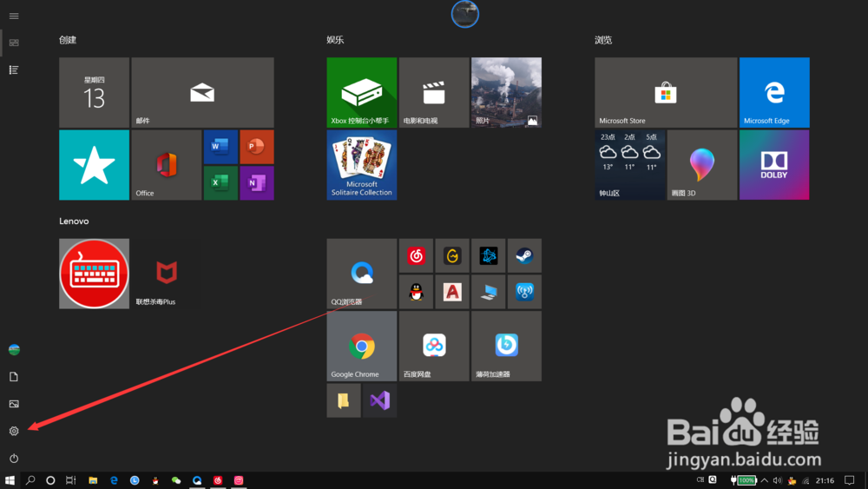868x489 pixels.
Task: Open the 邮件 Mail tile
Action: [x=202, y=92]
